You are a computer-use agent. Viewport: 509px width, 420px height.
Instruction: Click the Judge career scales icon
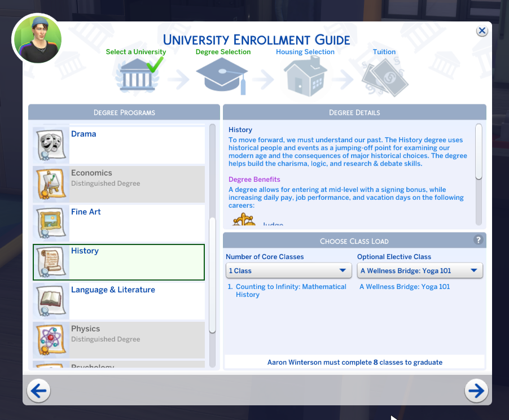[x=244, y=220]
